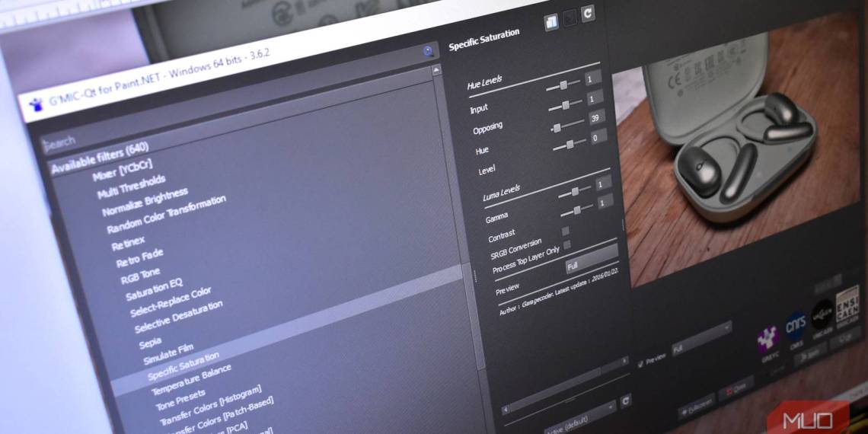The width and height of the screenshot is (868, 434).
Task: Collapse the Available filters (640) header
Action: coord(101,159)
